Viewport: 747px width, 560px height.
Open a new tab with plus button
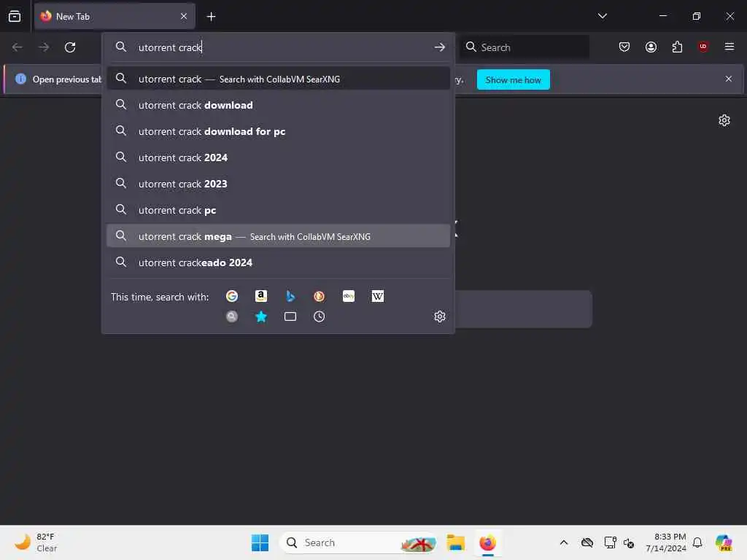click(x=211, y=16)
